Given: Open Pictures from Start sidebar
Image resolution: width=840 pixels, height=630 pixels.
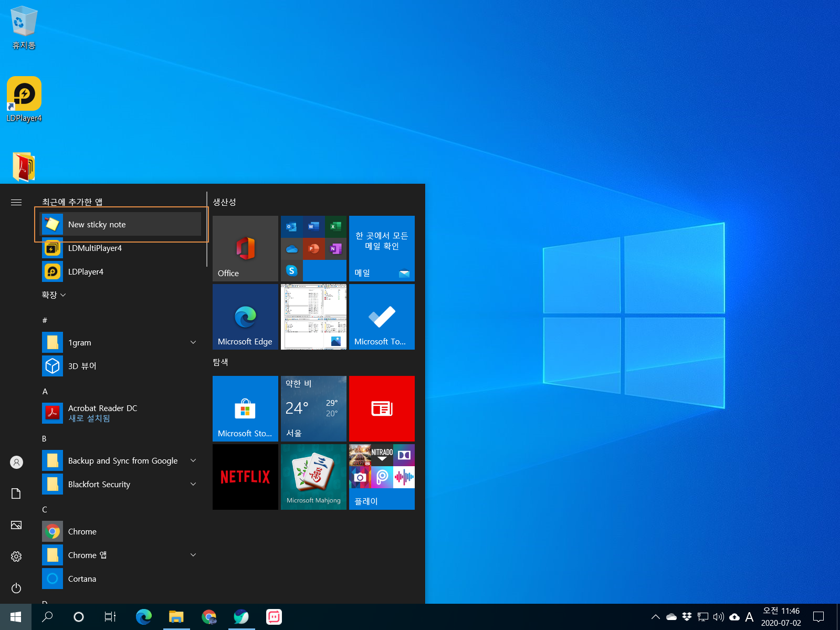Looking at the screenshot, I should (16, 525).
